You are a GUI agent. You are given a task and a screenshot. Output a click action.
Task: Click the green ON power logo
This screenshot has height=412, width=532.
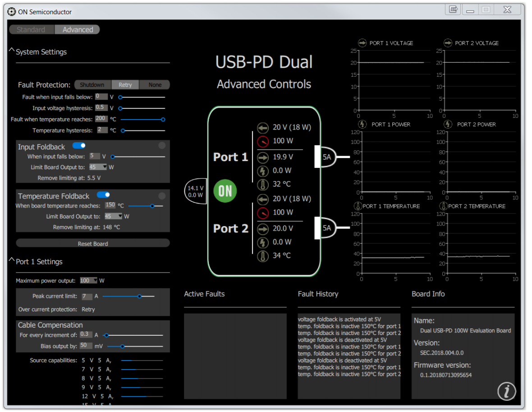tap(225, 191)
